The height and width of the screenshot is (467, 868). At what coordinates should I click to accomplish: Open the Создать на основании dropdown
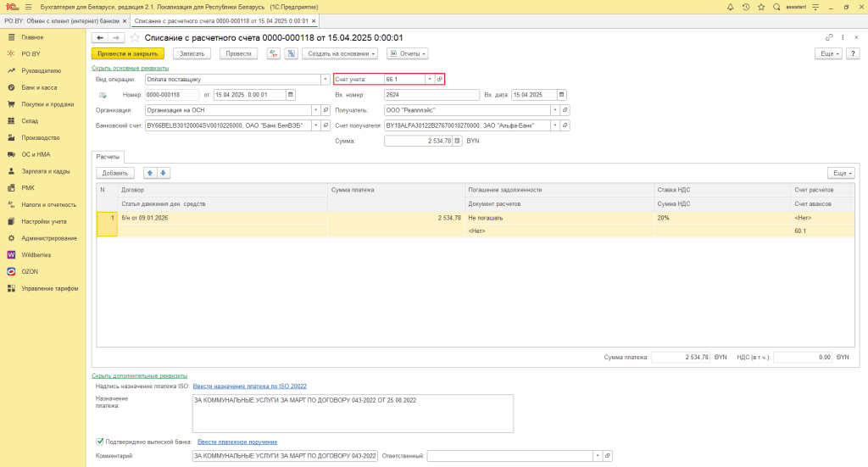341,53
